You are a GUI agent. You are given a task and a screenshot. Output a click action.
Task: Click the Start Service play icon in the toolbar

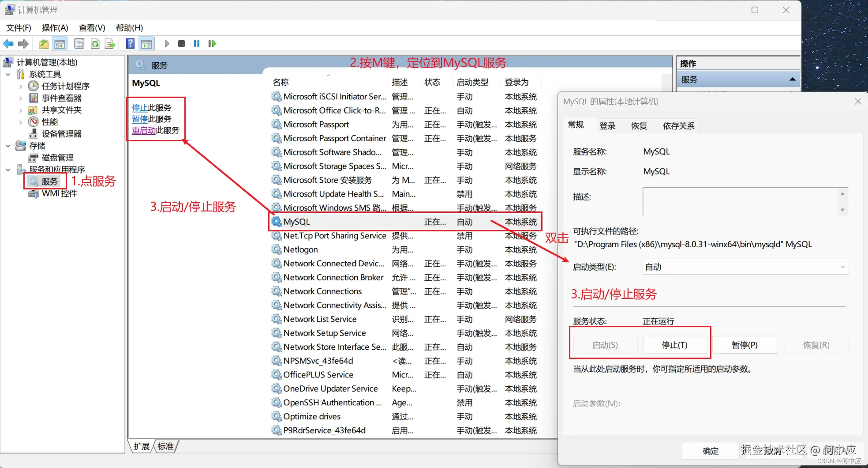pyautogui.click(x=167, y=43)
